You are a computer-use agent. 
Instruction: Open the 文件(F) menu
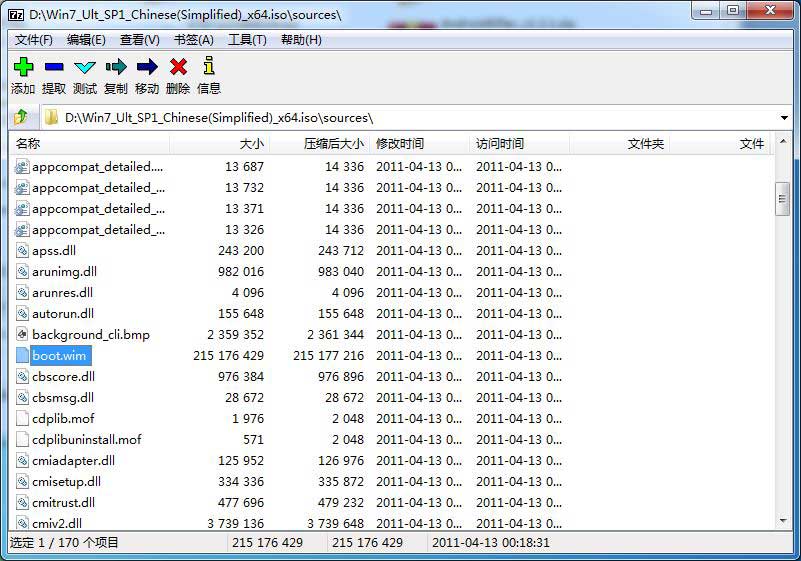point(34,40)
